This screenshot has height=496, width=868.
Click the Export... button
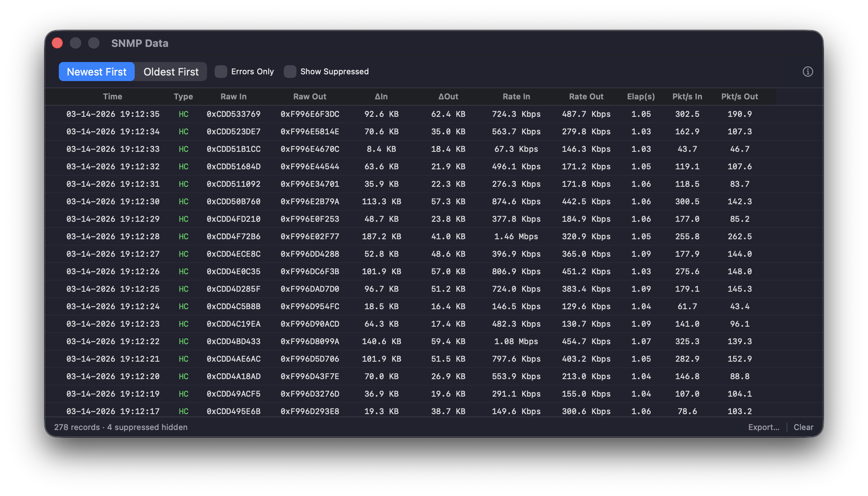pyautogui.click(x=763, y=427)
